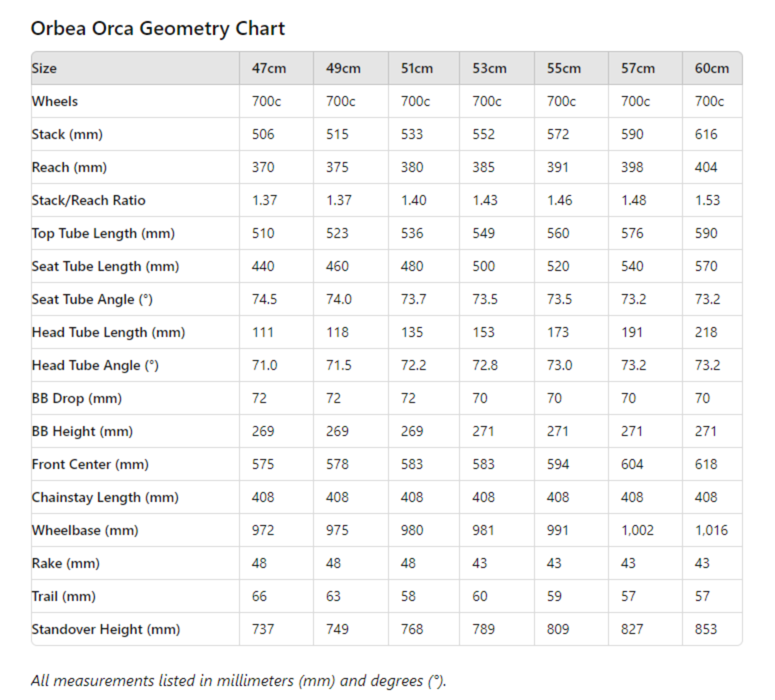Viewport: 775px width, 700px height.
Task: Select the Trail value 66
Action: tap(259, 596)
